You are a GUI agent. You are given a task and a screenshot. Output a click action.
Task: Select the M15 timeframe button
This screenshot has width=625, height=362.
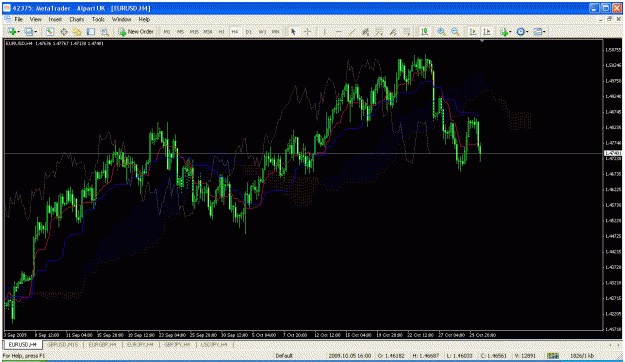(194, 31)
